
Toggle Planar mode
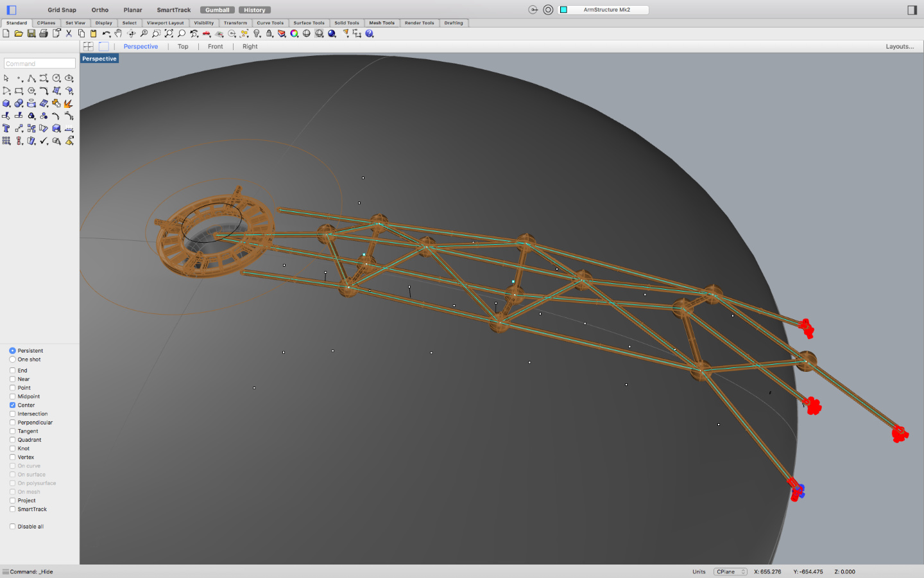tap(133, 10)
